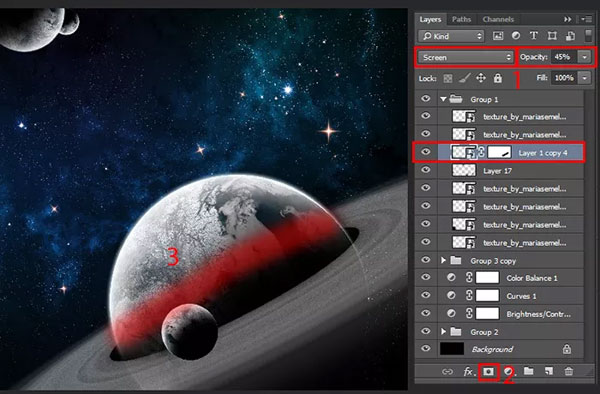Switch to the Channels tab
The width and height of the screenshot is (600, 394).
tap(498, 19)
